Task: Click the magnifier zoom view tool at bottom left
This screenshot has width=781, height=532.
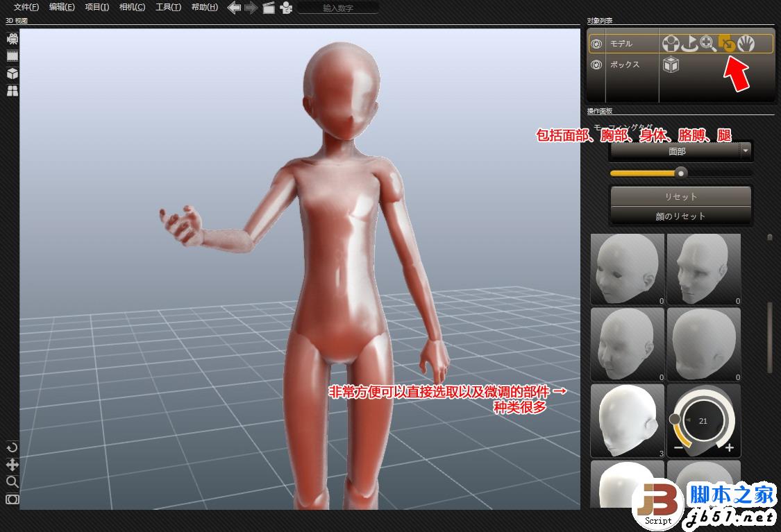Action: [12, 481]
